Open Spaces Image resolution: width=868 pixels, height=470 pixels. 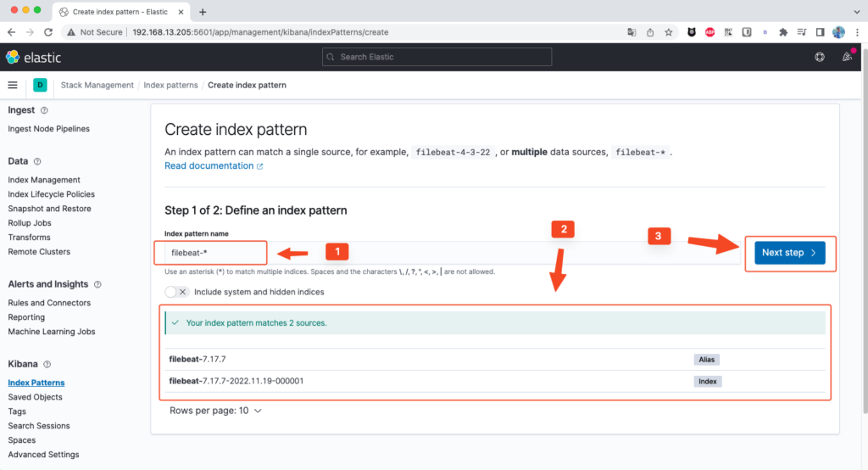point(21,440)
